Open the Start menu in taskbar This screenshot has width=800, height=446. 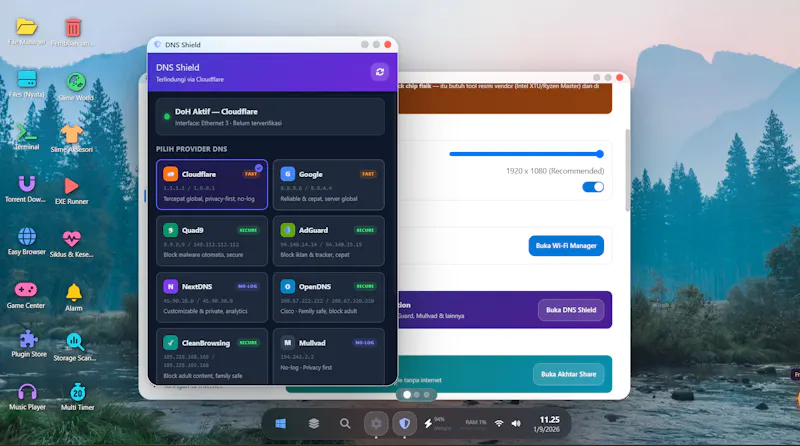281,424
